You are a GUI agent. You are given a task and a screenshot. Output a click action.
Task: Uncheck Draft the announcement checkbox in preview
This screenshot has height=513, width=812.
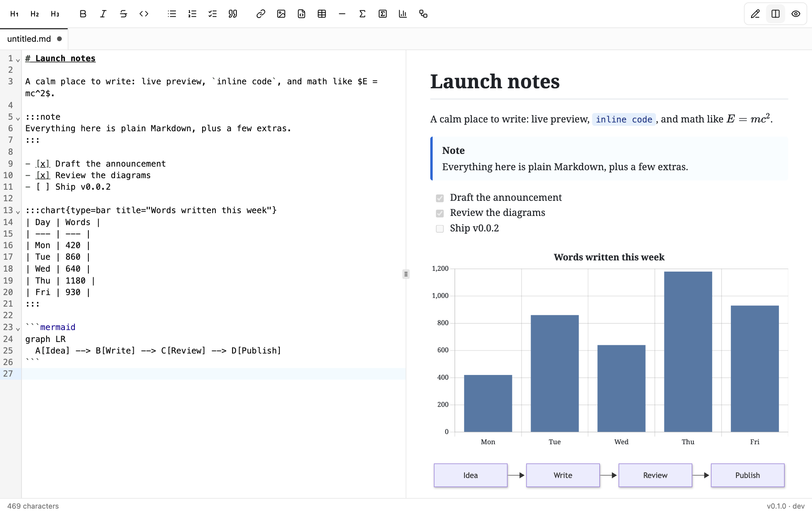[440, 198]
